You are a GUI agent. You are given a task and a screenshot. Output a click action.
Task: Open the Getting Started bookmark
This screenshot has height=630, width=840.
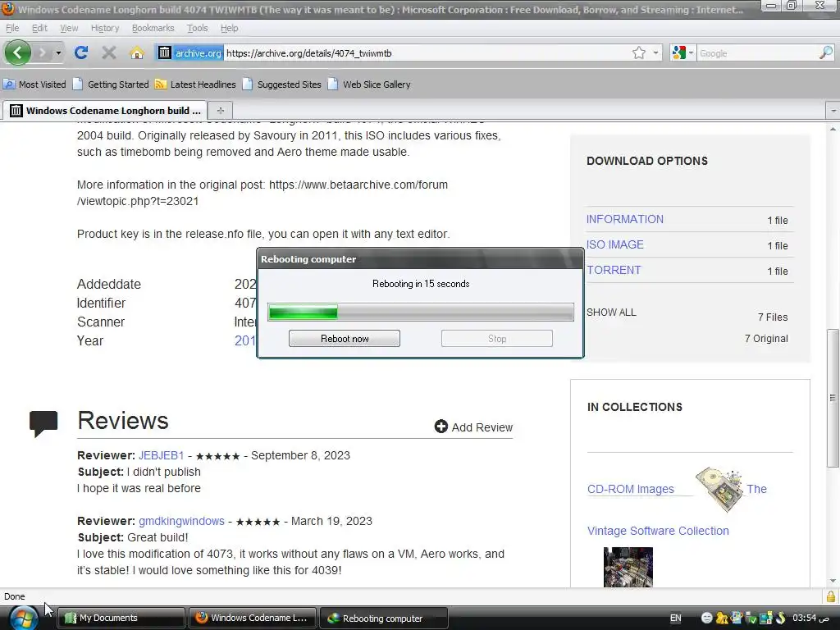pos(111,84)
